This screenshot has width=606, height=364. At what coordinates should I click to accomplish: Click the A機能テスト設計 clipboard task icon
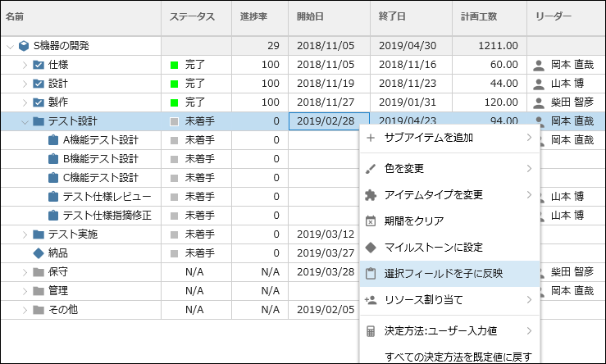53,140
